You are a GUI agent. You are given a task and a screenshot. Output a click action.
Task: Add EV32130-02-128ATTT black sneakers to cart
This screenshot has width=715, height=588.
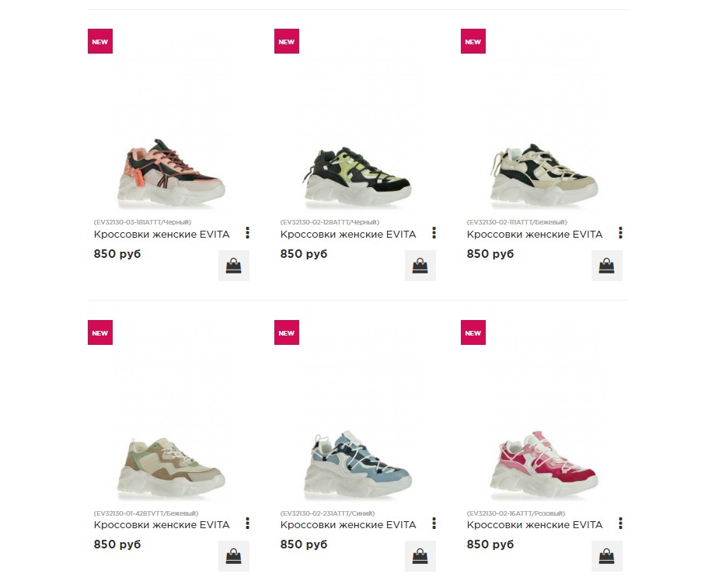[420, 266]
